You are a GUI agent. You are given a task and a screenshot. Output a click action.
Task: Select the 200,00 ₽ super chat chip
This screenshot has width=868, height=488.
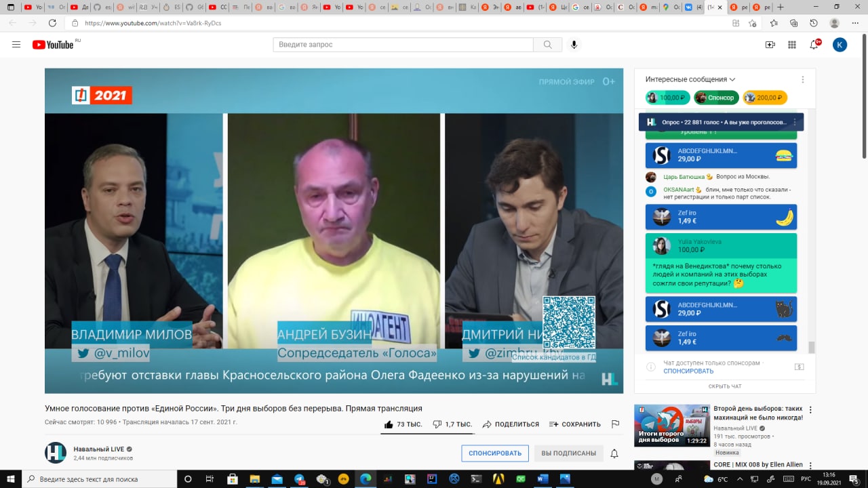(765, 98)
